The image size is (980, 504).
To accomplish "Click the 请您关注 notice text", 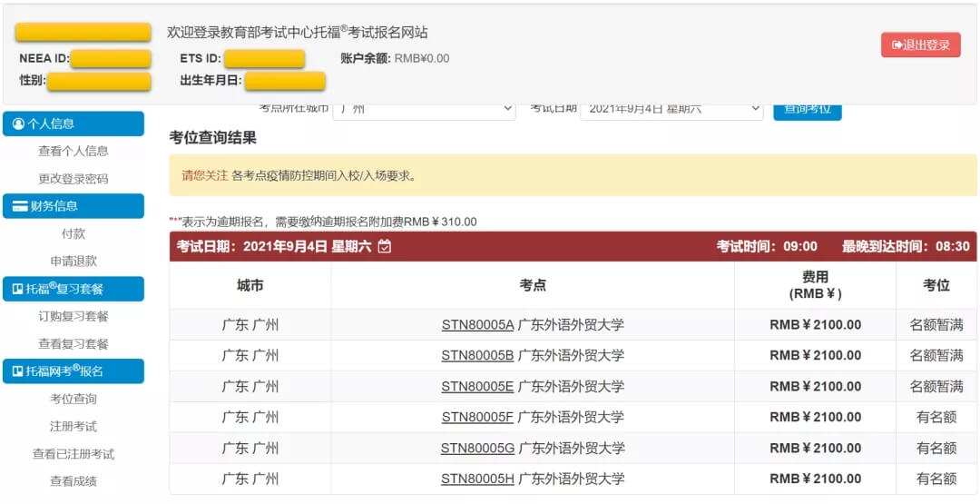I will (205, 175).
